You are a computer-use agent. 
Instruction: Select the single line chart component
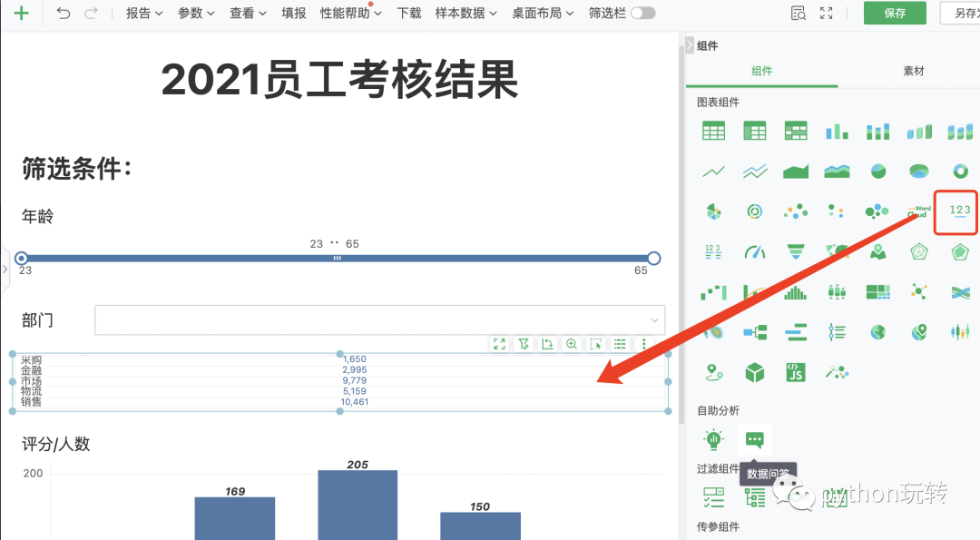point(714,172)
